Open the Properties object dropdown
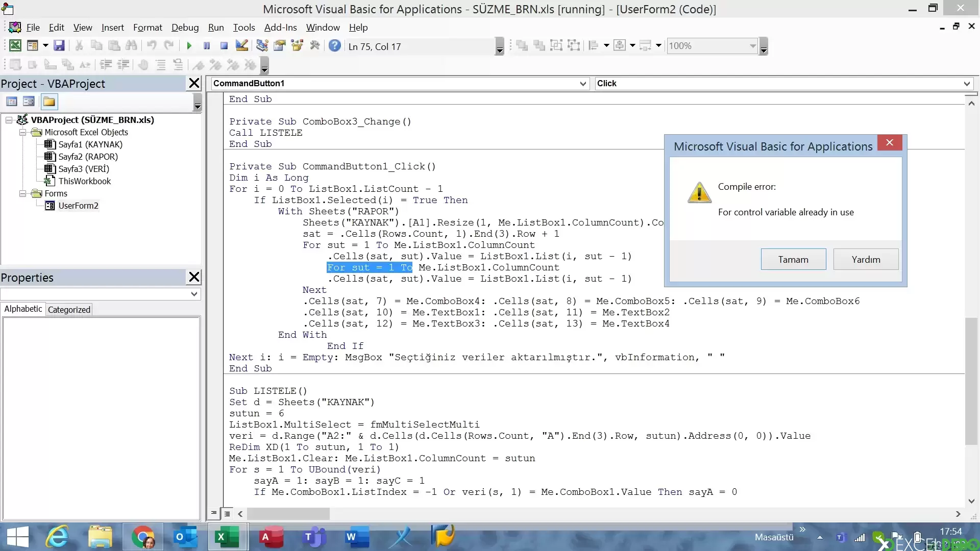 click(194, 294)
